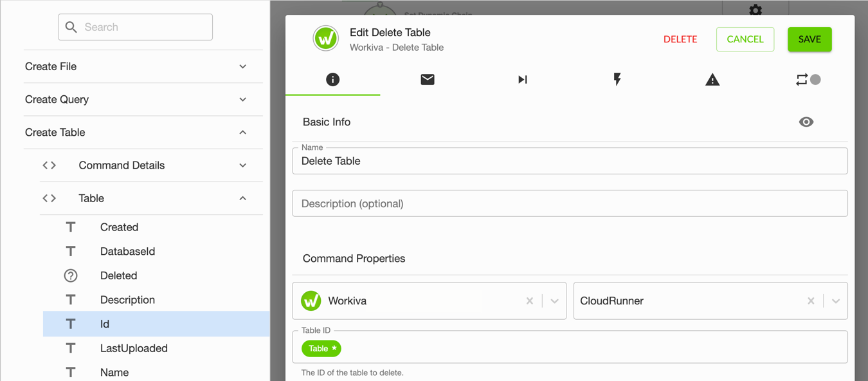Image resolution: width=868 pixels, height=381 pixels.
Task: Click the text type icon for Id
Action: [71, 324]
